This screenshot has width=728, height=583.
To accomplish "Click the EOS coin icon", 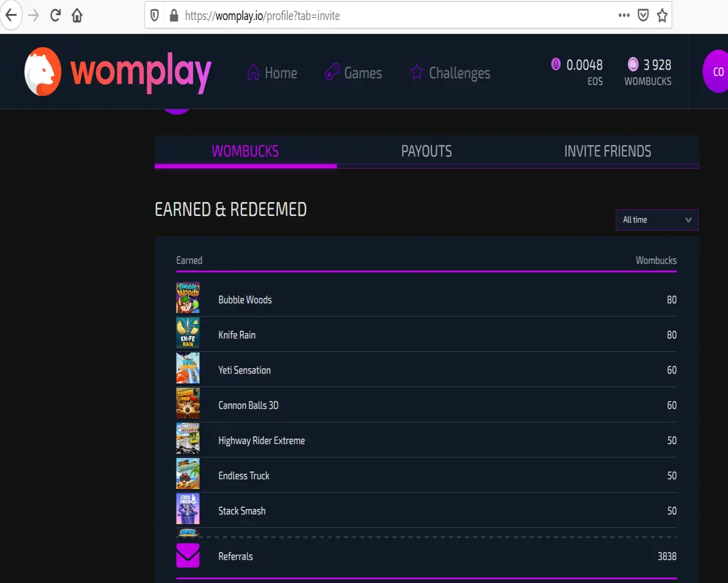I will (x=556, y=64).
